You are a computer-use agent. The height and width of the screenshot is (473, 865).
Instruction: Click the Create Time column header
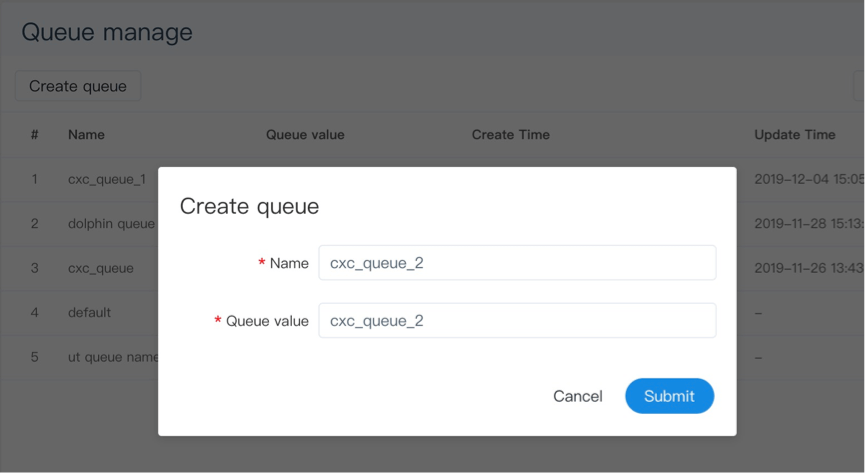pyautogui.click(x=510, y=135)
